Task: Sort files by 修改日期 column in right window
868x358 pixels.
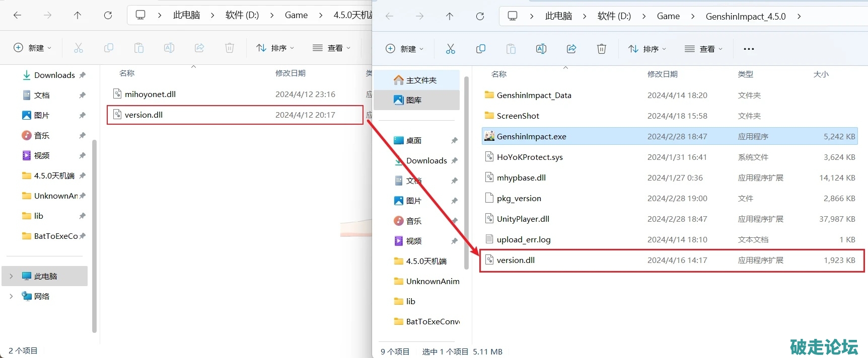Action: pyautogui.click(x=662, y=74)
